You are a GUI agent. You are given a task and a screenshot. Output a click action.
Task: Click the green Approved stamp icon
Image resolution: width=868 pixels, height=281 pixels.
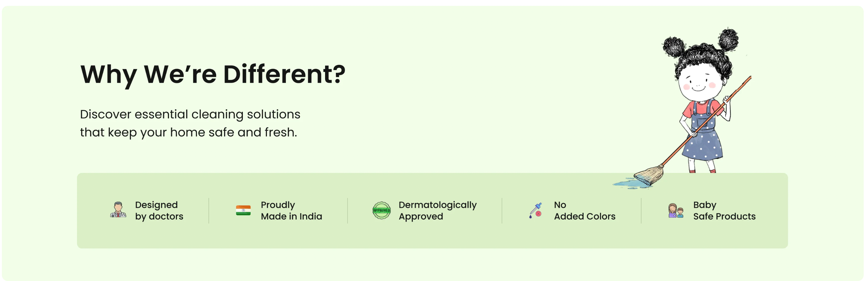[381, 210]
